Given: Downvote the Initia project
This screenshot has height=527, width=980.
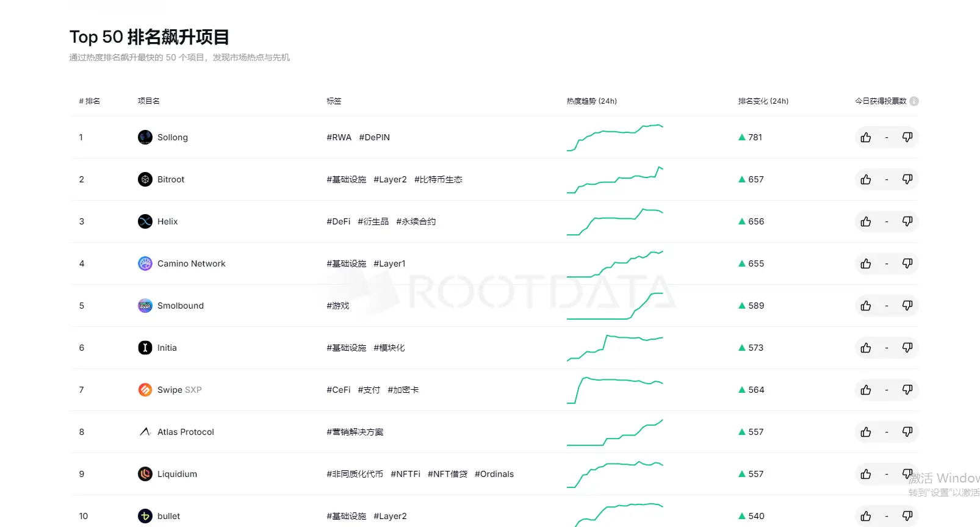Looking at the screenshot, I should coord(907,348).
